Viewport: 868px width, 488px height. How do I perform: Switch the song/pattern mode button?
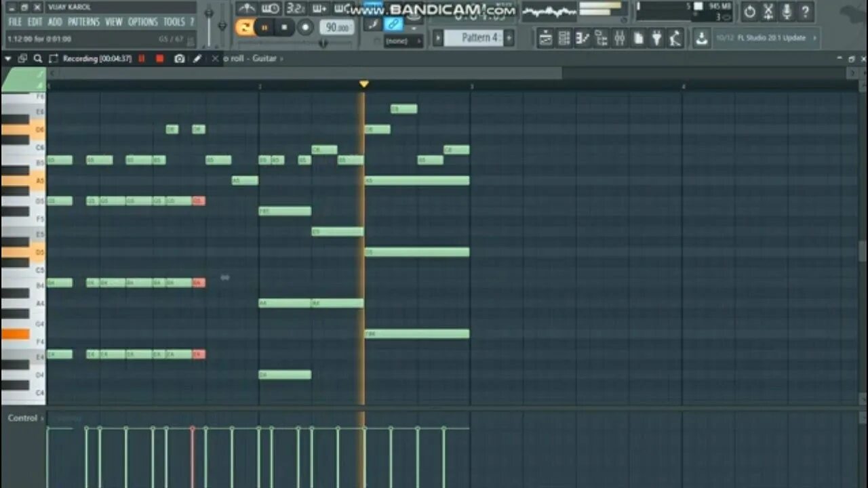coord(244,28)
